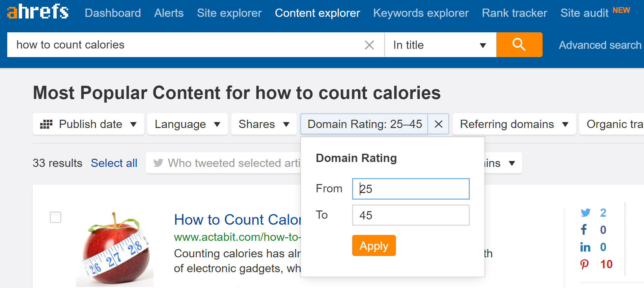Click the LinkedIn share count icon
This screenshot has height=288, width=644.
point(585,247)
